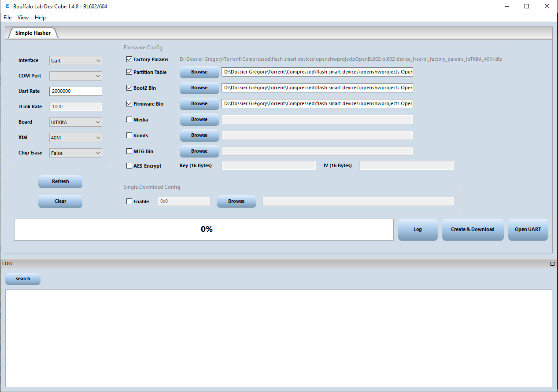
Task: Click the Open UART button
Action: click(528, 230)
